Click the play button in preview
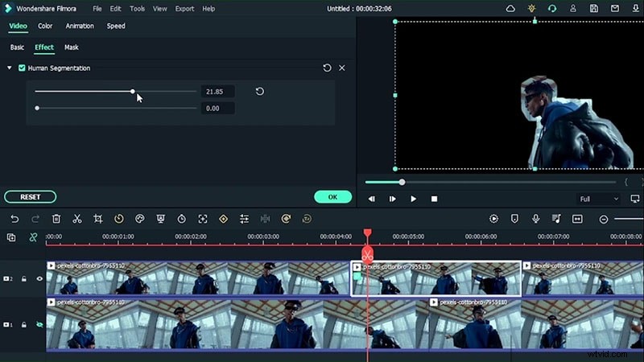644x362 pixels. (x=413, y=199)
